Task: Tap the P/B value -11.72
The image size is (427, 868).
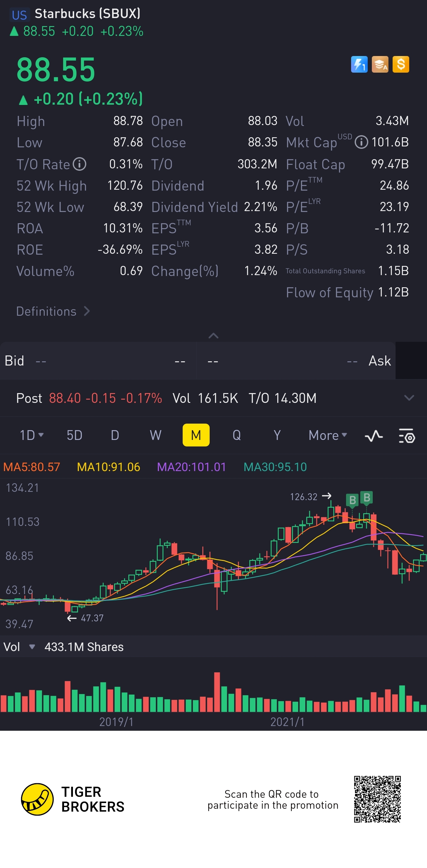Action: pos(392,228)
